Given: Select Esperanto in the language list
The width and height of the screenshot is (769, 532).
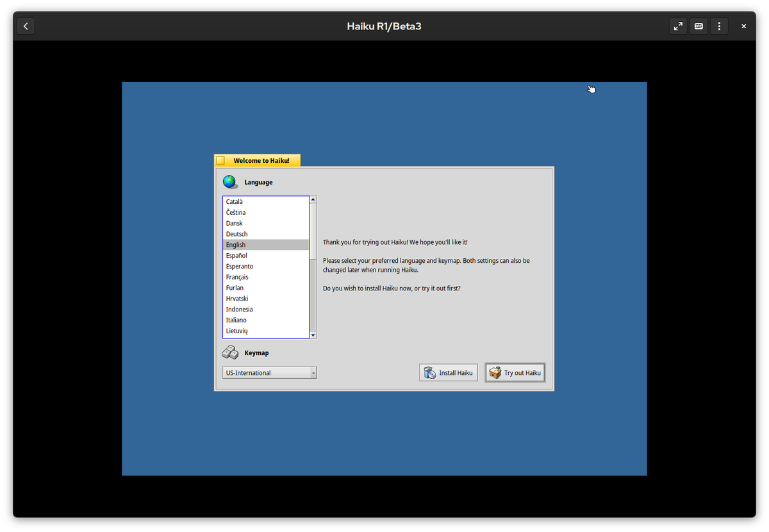Looking at the screenshot, I should pos(239,266).
